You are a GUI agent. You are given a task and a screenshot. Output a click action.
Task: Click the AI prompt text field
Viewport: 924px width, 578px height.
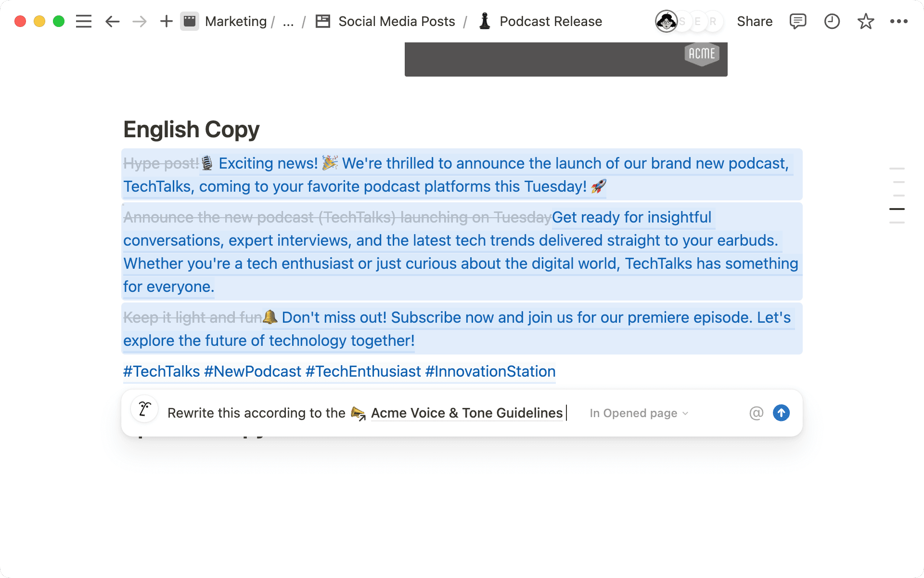coord(256,413)
